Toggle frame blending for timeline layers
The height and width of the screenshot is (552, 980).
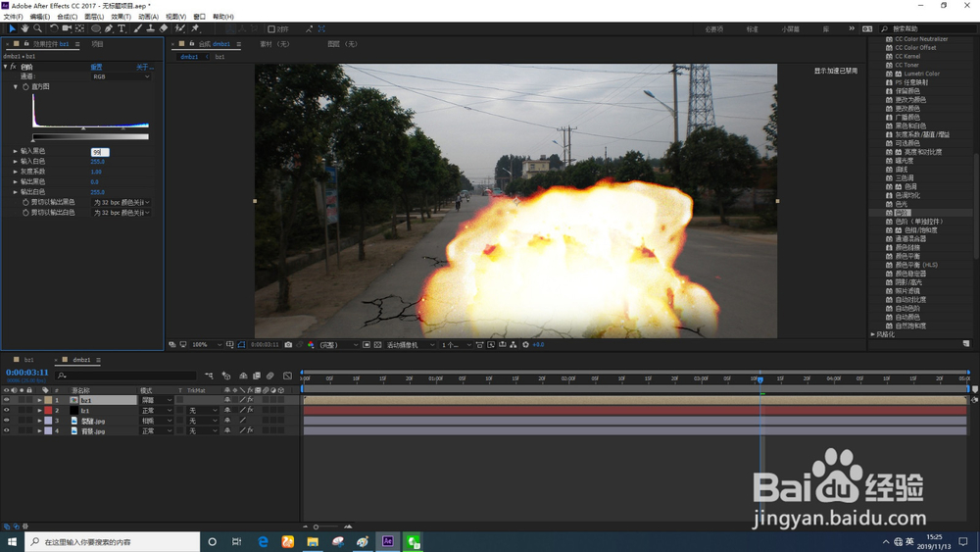point(256,376)
